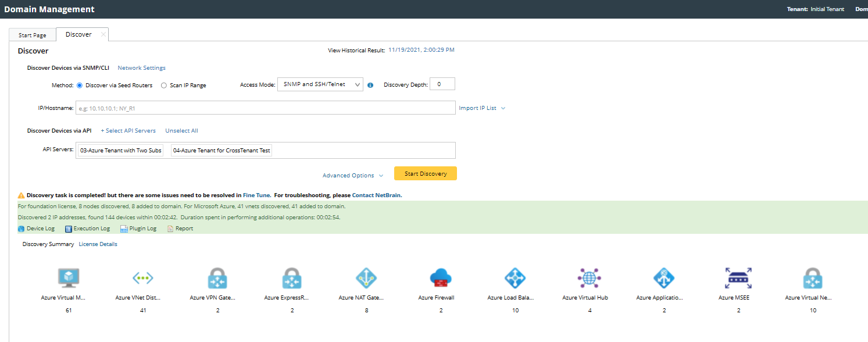Expand the Import IP List menu
The width and height of the screenshot is (868, 342).
(482, 108)
